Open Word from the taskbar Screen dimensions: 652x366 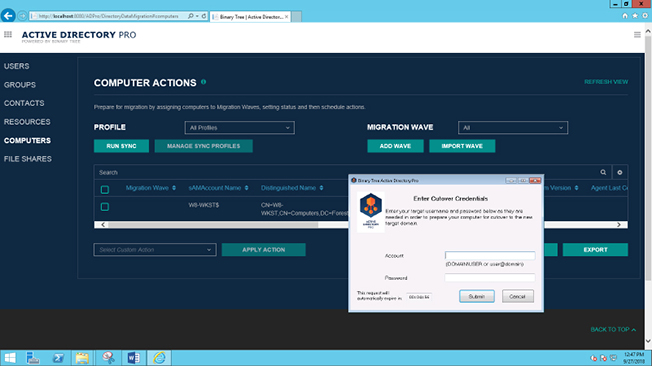pyautogui.click(x=133, y=358)
